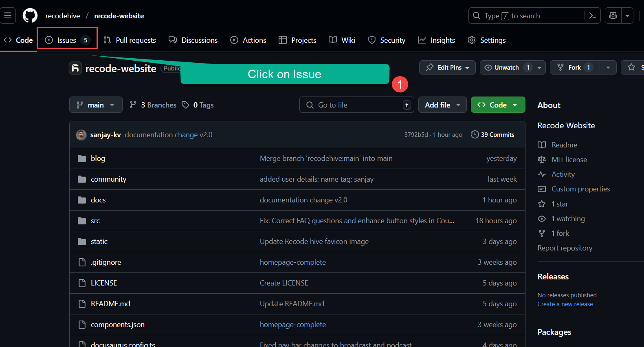Click the Unwatch button

click(506, 68)
